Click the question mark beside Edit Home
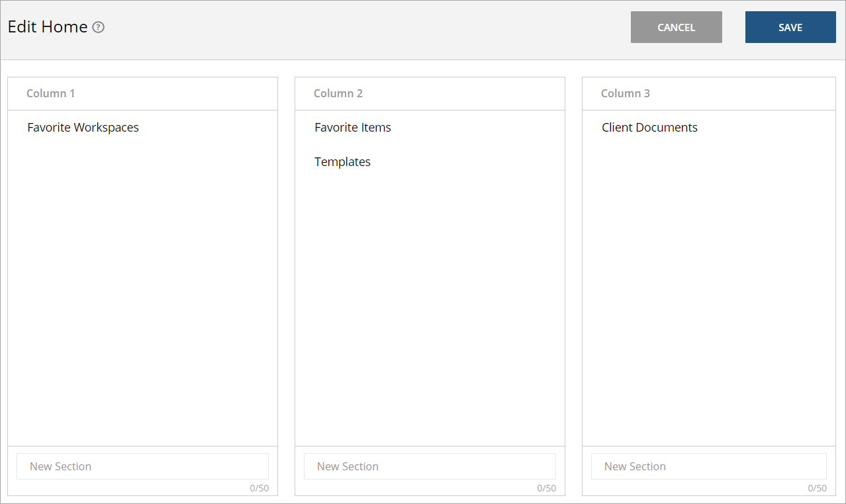The height and width of the screenshot is (504, 846). 97,27
